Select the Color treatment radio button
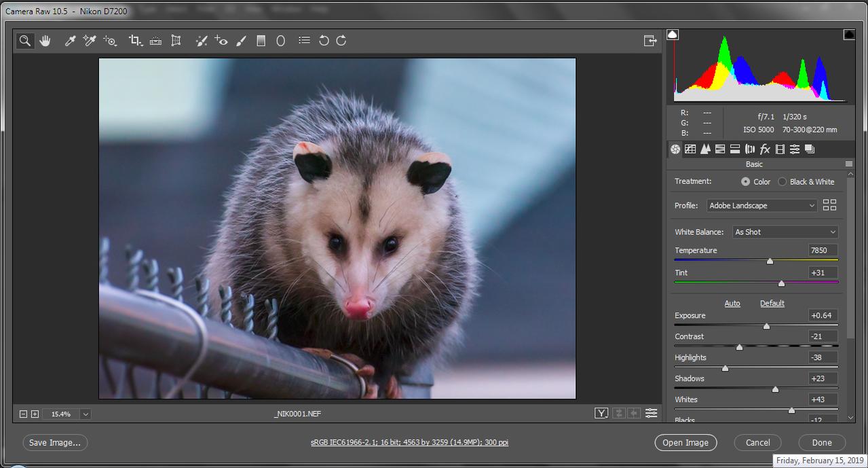This screenshot has height=468, width=868. [746, 182]
